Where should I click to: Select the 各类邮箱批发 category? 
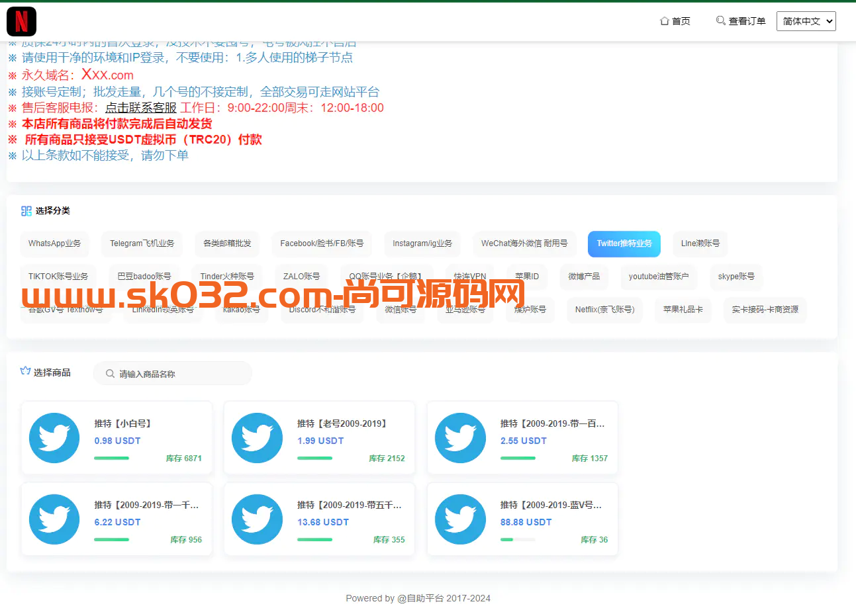(227, 243)
